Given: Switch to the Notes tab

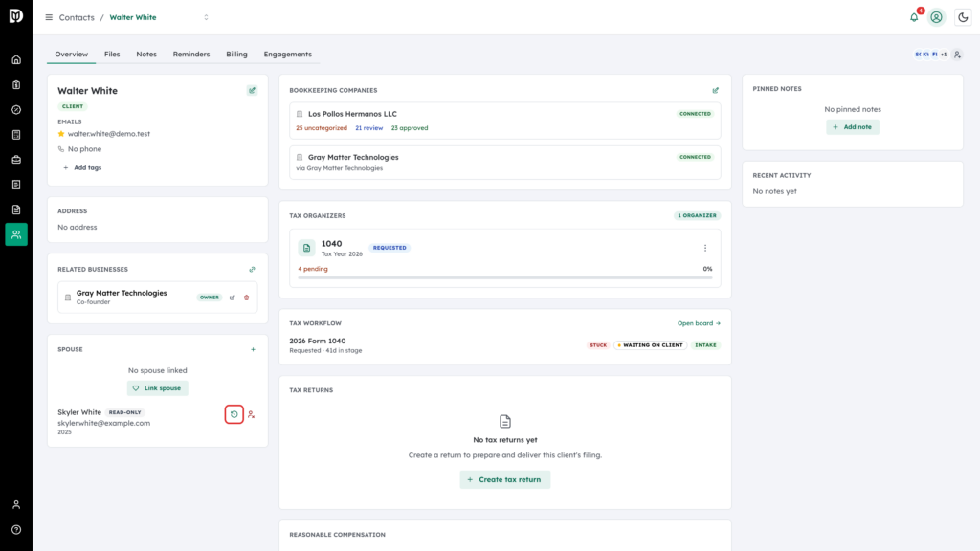Looking at the screenshot, I should [146, 55].
